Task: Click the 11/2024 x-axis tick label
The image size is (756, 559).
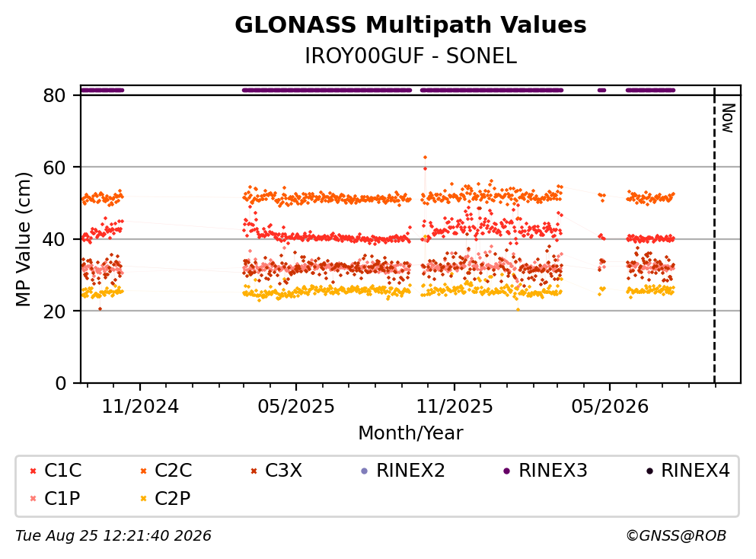Action: click(x=140, y=407)
